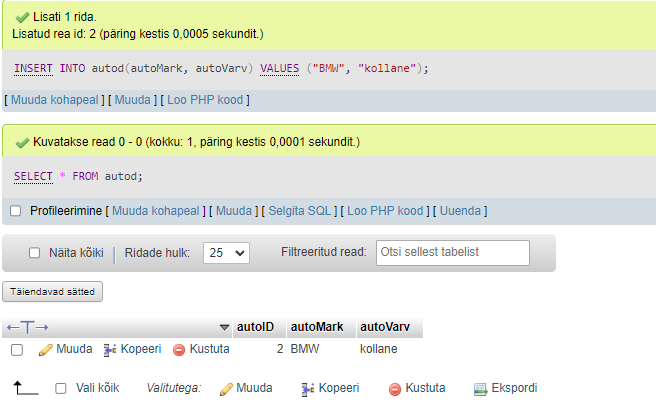Click the pencil icon in the BMW row
Screen dimensions: 656x407
[x=45, y=350]
